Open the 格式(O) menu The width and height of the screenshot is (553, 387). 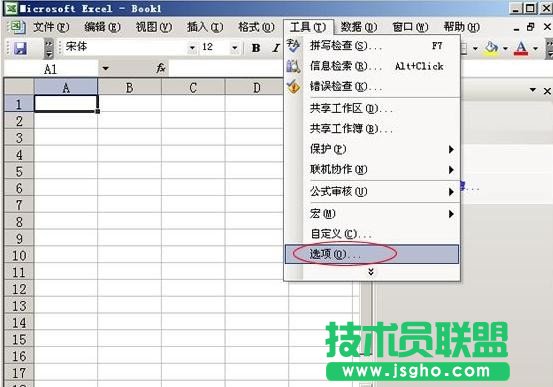(256, 27)
